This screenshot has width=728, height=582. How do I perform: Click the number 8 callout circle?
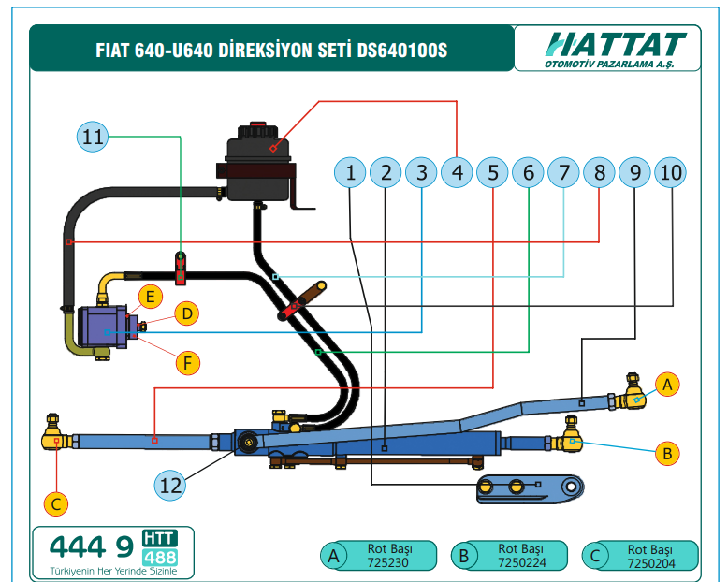click(x=600, y=173)
